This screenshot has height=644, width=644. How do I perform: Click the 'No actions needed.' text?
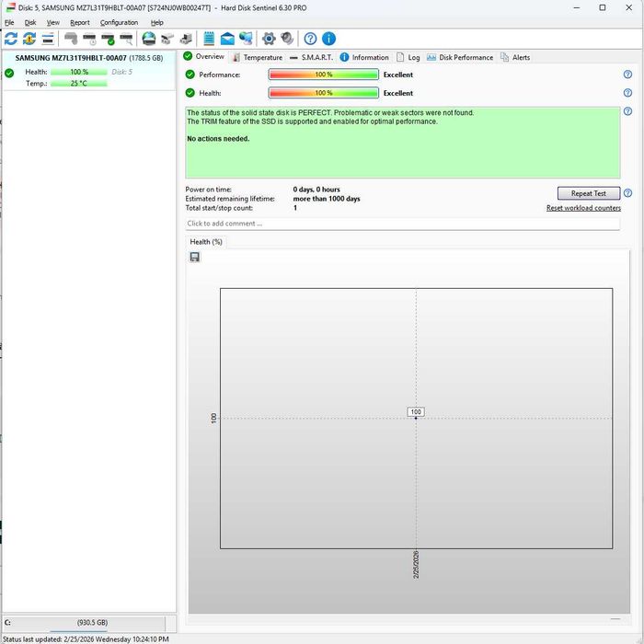pyautogui.click(x=218, y=139)
